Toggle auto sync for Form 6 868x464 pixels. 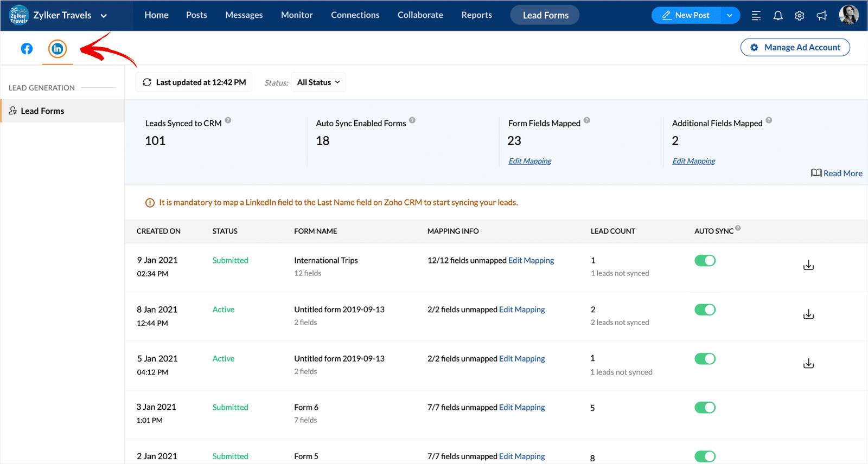click(705, 408)
